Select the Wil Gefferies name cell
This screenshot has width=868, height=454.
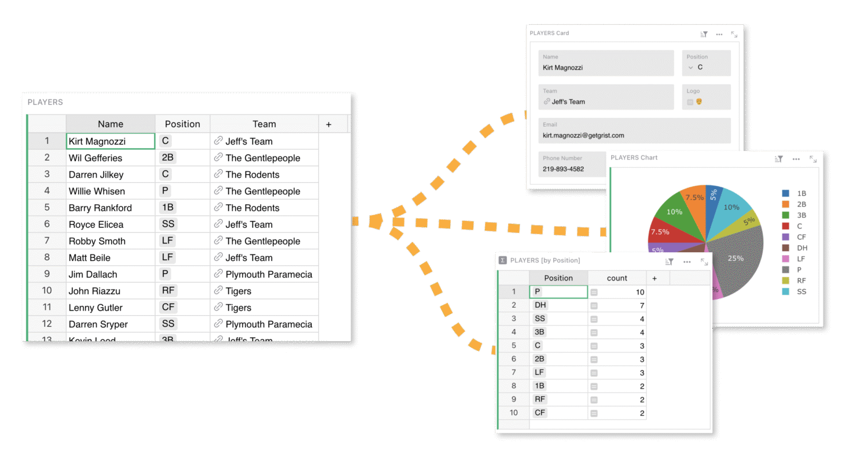(x=111, y=158)
